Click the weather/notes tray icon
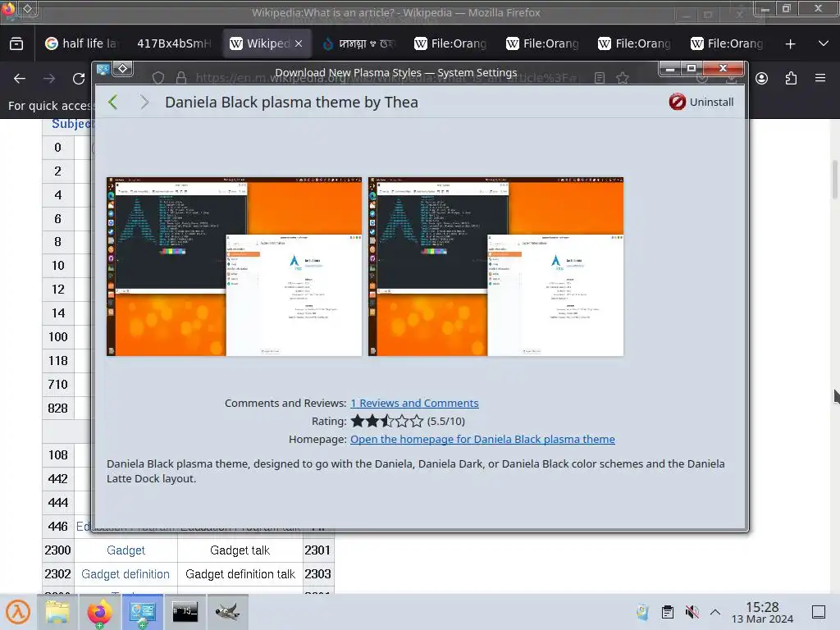The height and width of the screenshot is (630, 840). pyautogui.click(x=642, y=612)
